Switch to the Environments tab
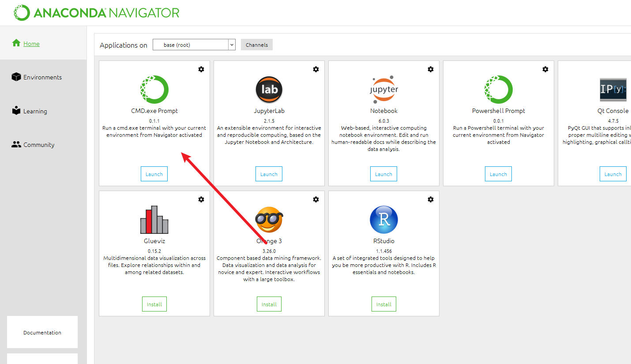631x364 pixels. 42,77
